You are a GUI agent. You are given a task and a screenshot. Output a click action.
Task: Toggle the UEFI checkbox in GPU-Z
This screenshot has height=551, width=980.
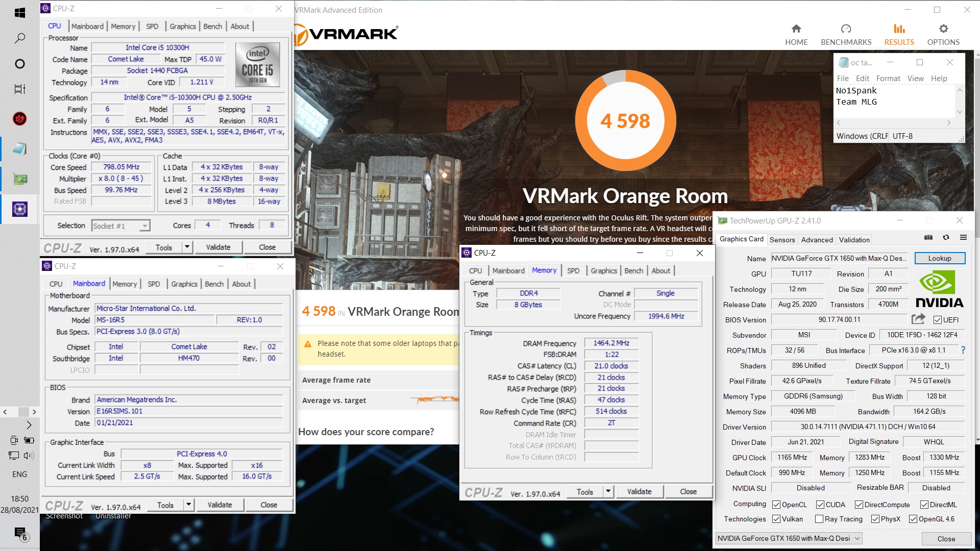point(937,320)
